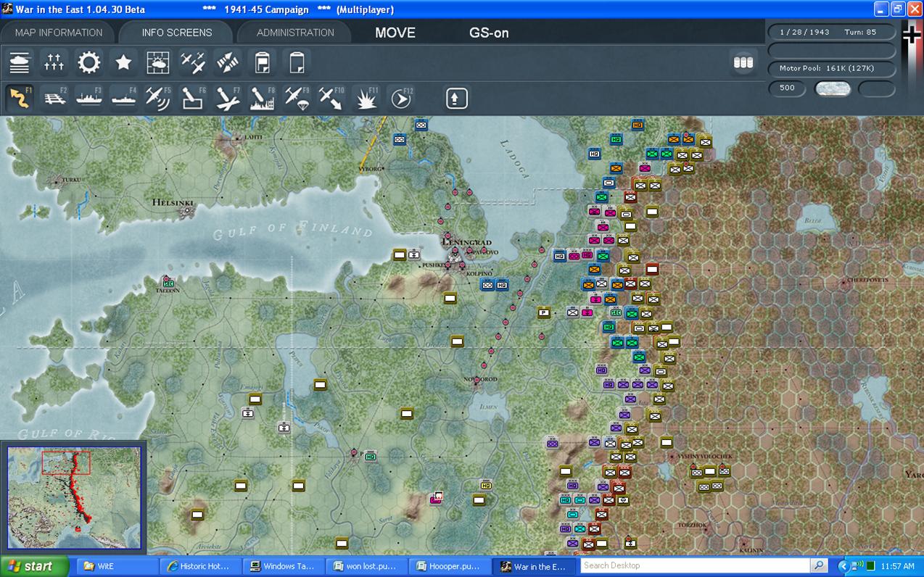Click the MOVE mode label
Viewport: 924px width, 577px height.
[395, 33]
